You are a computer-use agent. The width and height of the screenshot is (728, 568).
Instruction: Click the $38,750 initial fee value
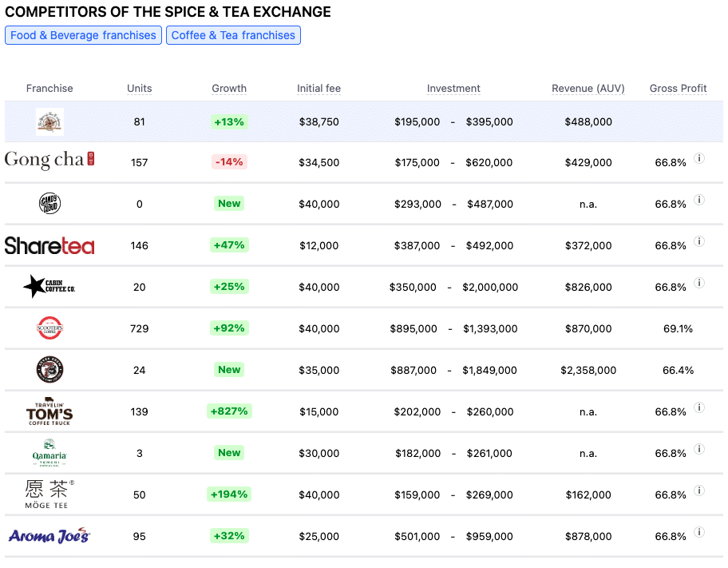(x=319, y=121)
